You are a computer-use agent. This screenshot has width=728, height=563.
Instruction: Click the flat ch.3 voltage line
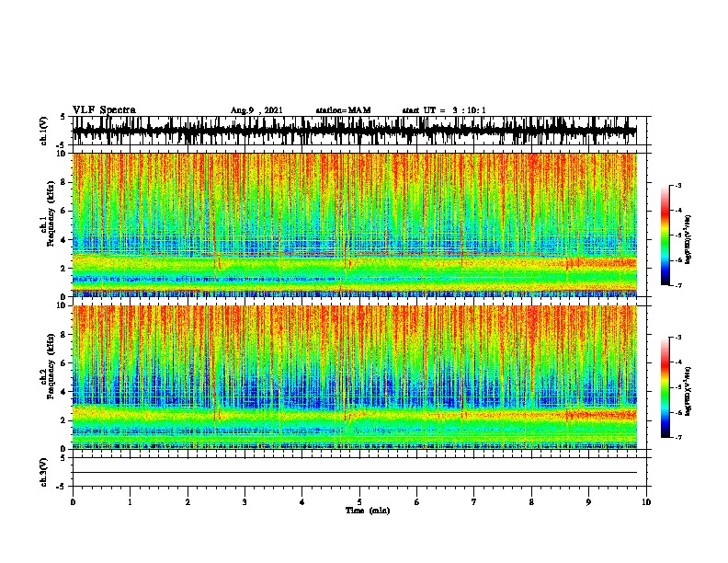(355, 473)
